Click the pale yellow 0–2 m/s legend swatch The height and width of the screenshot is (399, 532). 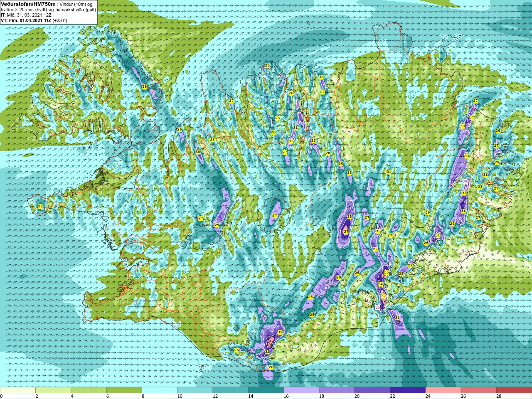coord(18,390)
